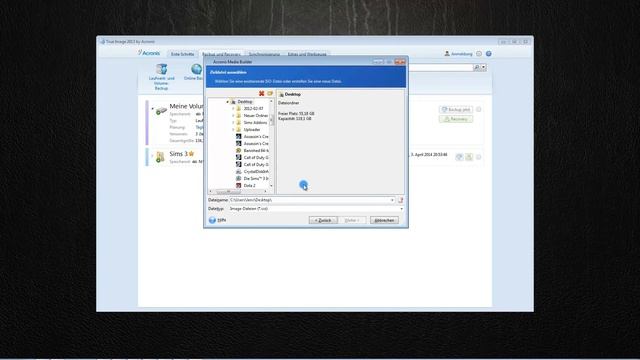Switch to the Backup und Recovery tab
640x360 pixels.
click(x=221, y=54)
